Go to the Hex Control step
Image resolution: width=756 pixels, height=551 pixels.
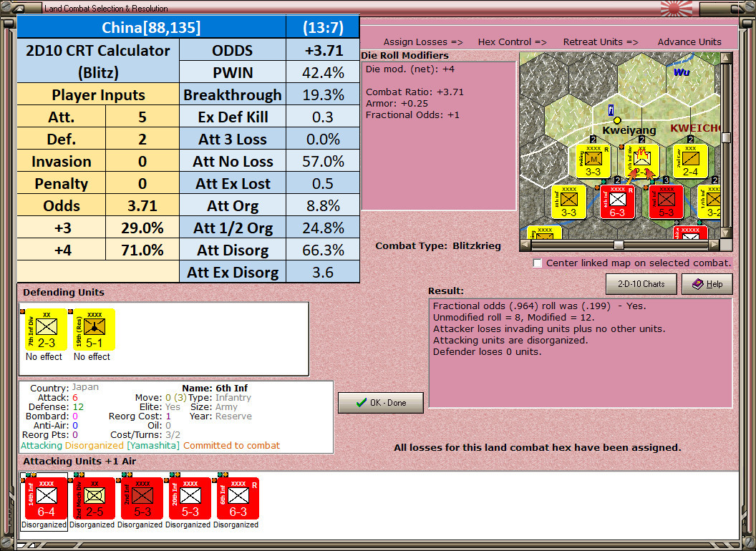pos(512,42)
